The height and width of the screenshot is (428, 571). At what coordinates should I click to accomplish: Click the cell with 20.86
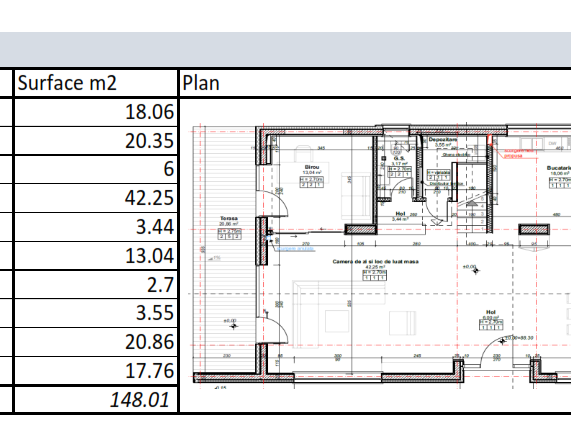[x=96, y=342]
